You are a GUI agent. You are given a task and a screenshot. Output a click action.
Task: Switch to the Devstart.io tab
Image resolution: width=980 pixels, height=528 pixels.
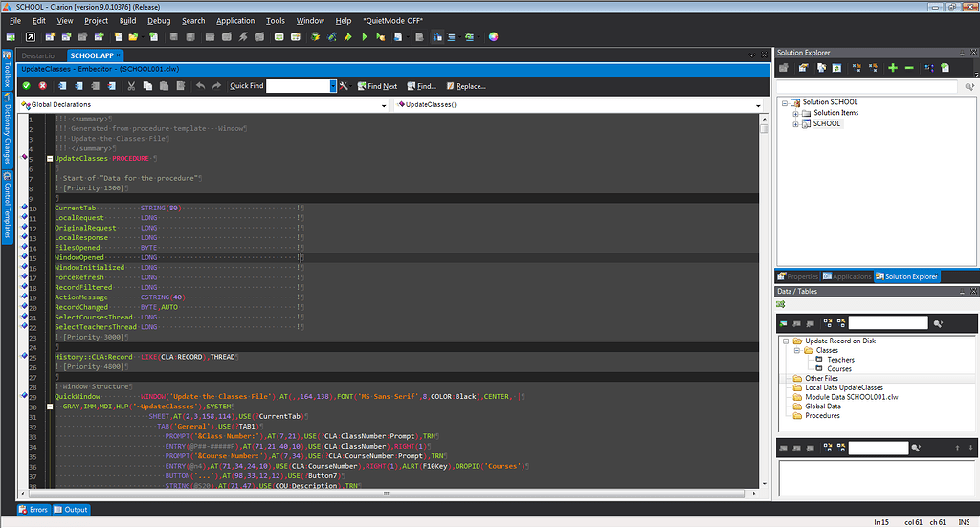pos(39,55)
